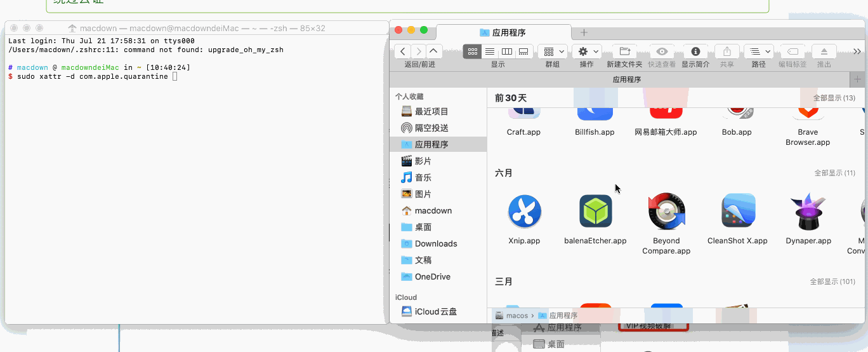This screenshot has width=868, height=352.
Task: Open the group-by dropdown in toolbar
Action: pyautogui.click(x=552, y=51)
